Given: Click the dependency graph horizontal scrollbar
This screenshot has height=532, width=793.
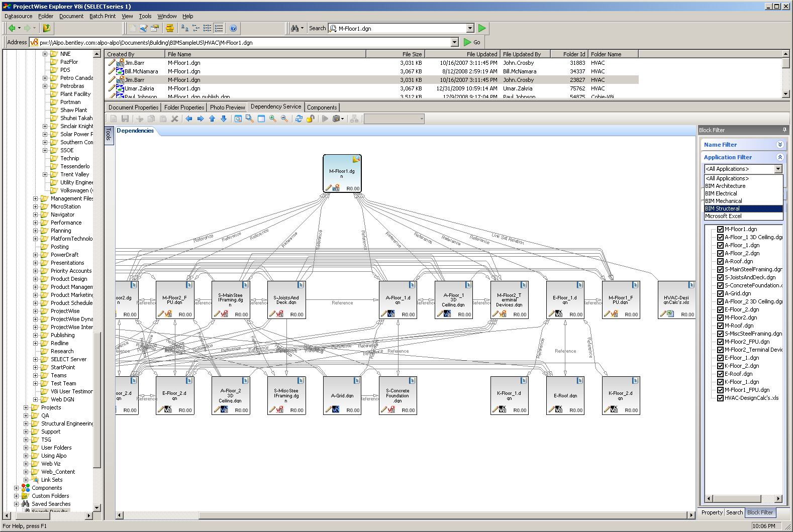Looking at the screenshot, I should 405,515.
